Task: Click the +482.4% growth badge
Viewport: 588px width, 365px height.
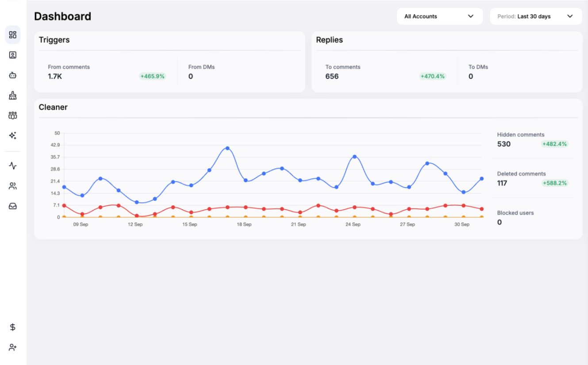Action: point(555,144)
